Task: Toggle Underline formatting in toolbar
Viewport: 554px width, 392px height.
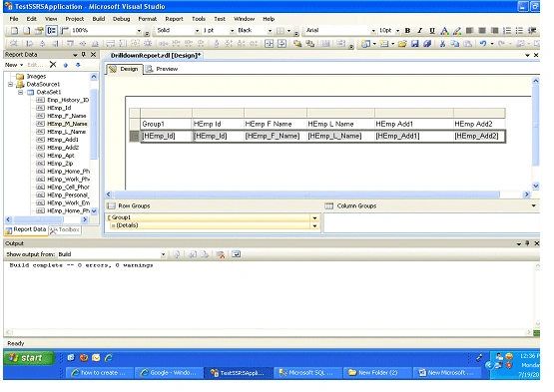Action: click(432, 31)
